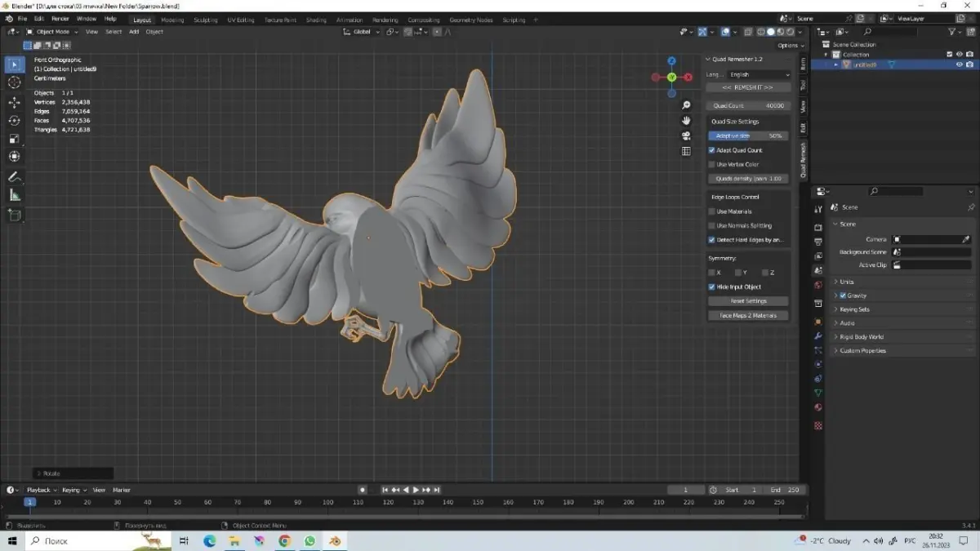Click the Quads density paint slider
This screenshot has width=980, height=551.
(x=748, y=178)
